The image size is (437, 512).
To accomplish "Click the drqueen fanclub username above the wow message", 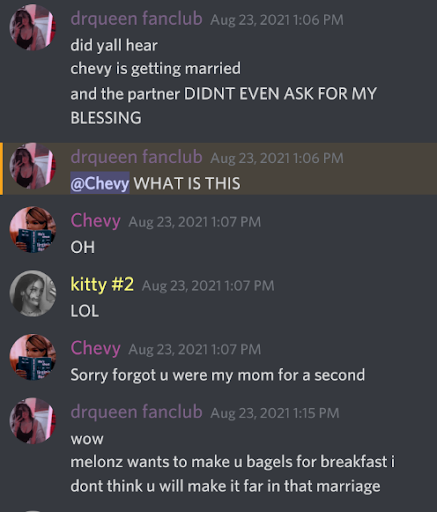I will coord(136,412).
